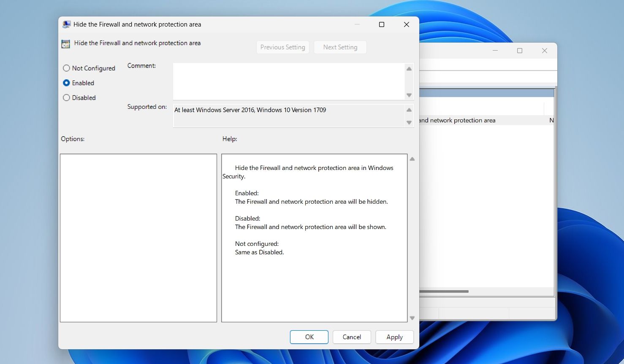Click the policy setting icon beside the heading
Viewport: 624px width, 364px height.
pos(65,43)
